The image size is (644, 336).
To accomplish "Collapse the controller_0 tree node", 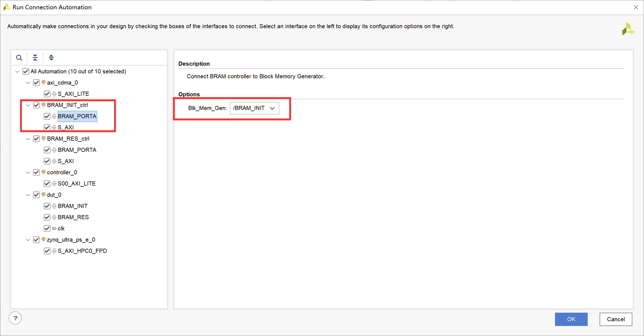I will (28, 172).
